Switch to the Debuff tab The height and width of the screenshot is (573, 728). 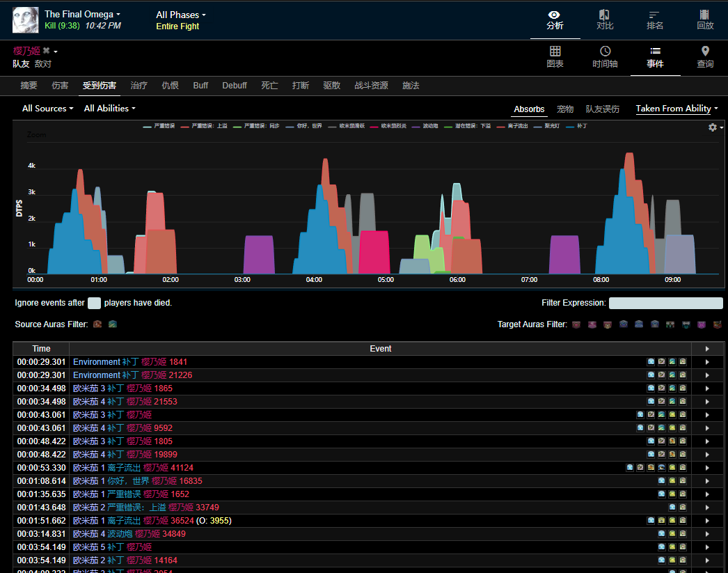click(x=235, y=86)
